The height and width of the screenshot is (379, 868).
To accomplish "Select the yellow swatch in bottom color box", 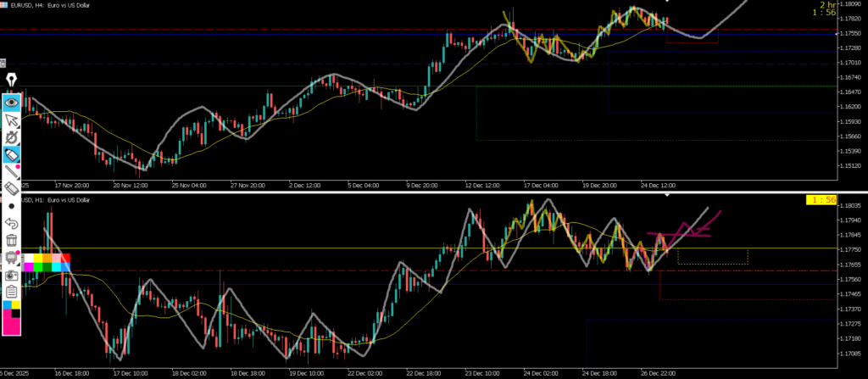I will point(17,304).
